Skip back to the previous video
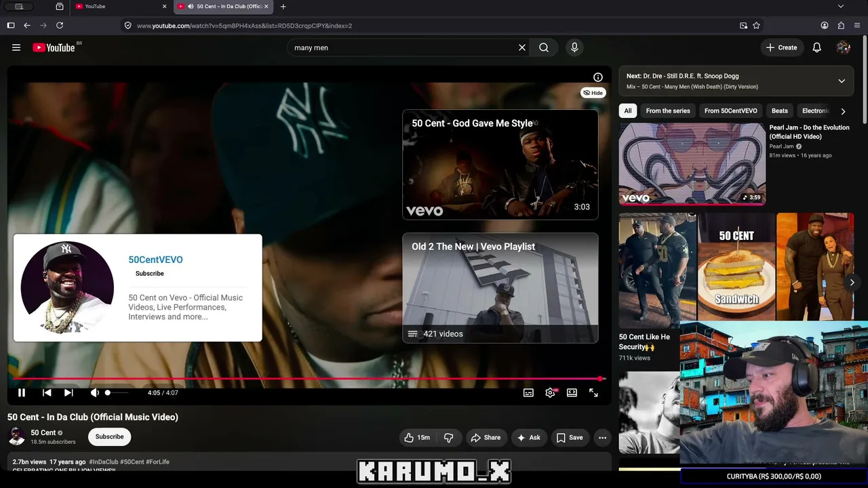Image resolution: width=868 pixels, height=488 pixels. 47,392
